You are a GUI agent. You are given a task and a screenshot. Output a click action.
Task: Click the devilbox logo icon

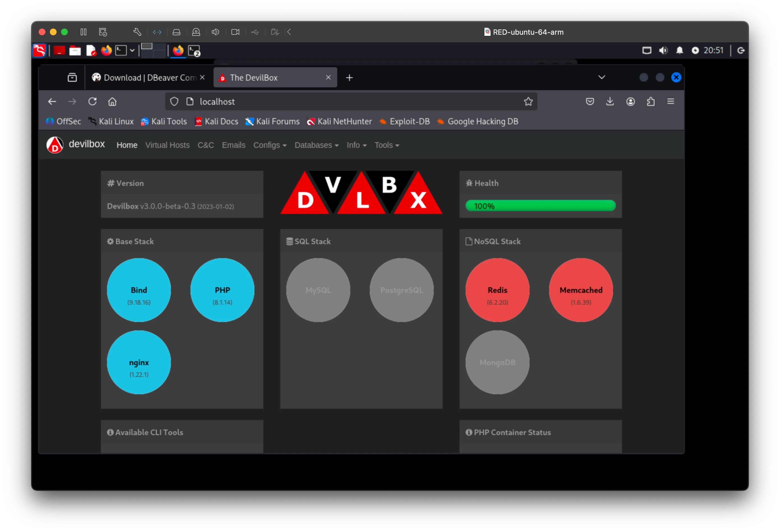click(55, 145)
